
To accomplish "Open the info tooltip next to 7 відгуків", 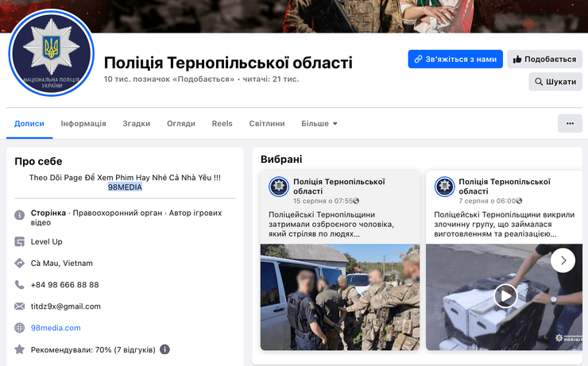I will pos(164,349).
